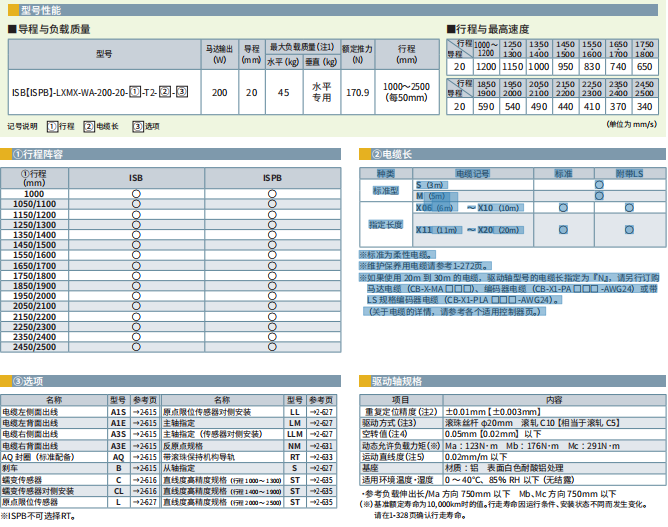Click the 行程与最高速度 subheading
The image size is (668, 527).
488,29
